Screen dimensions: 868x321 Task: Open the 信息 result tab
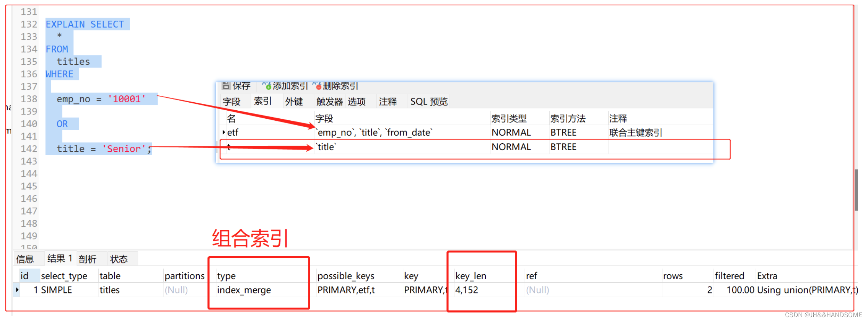(x=25, y=259)
